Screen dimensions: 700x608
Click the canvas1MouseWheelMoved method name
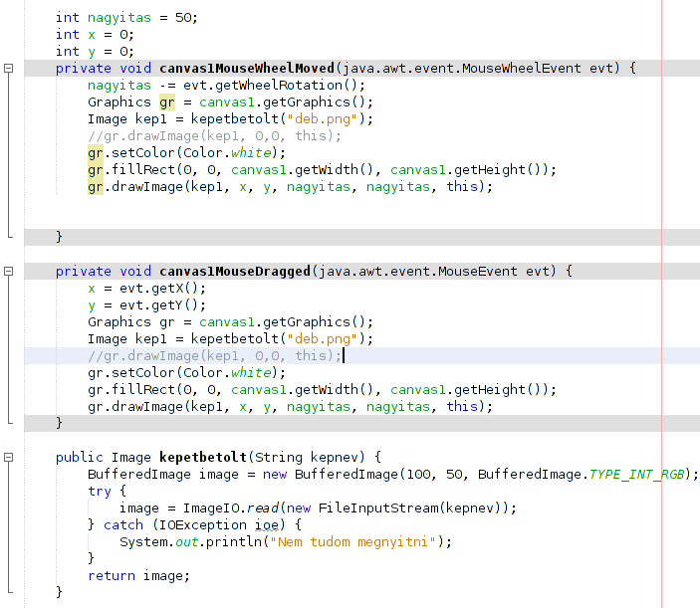coord(247,69)
